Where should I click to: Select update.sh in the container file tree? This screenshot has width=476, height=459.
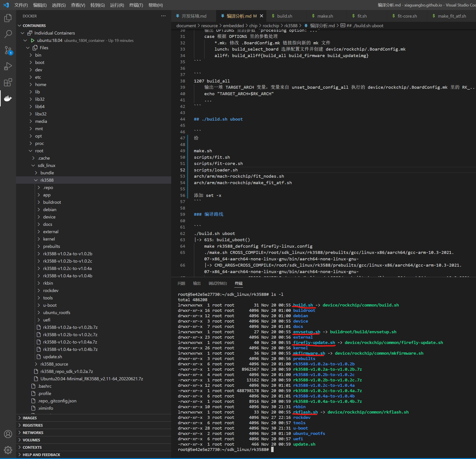(52, 357)
